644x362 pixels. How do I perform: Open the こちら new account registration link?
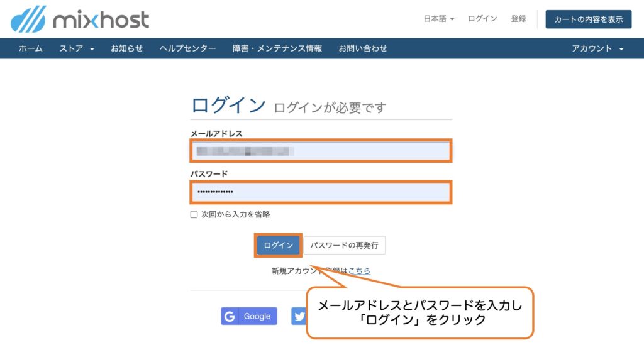click(x=360, y=270)
